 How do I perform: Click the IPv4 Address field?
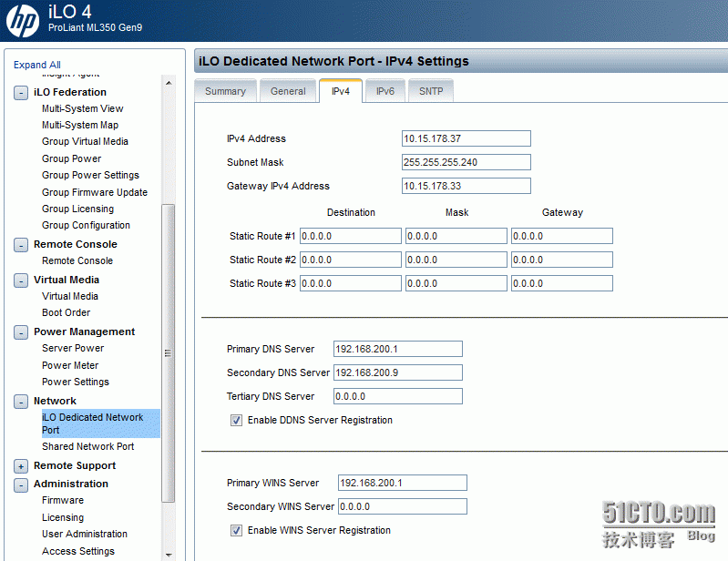click(x=467, y=138)
